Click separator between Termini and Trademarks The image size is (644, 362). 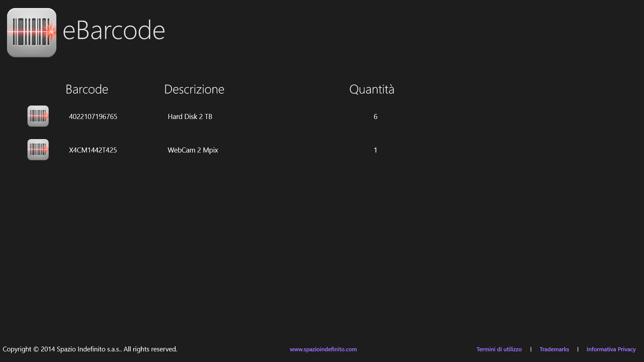pos(531,349)
